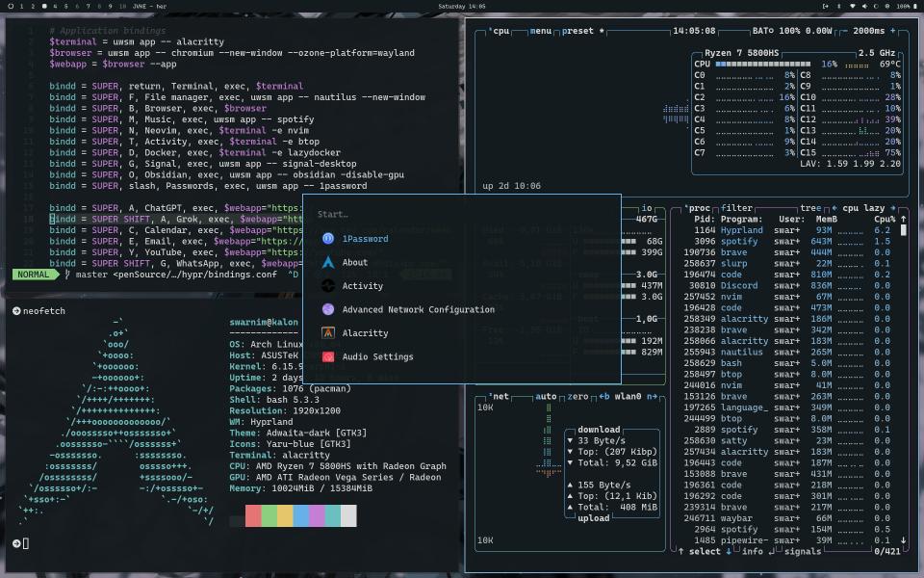
Task: Click the yellow swatch in neofetch palette
Action: [x=285, y=515]
